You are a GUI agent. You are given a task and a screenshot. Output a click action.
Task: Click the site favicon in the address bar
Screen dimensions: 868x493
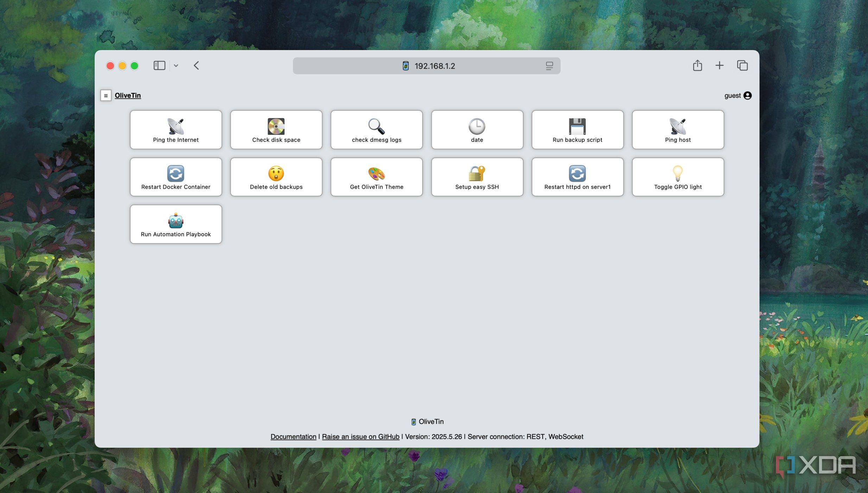[405, 66]
